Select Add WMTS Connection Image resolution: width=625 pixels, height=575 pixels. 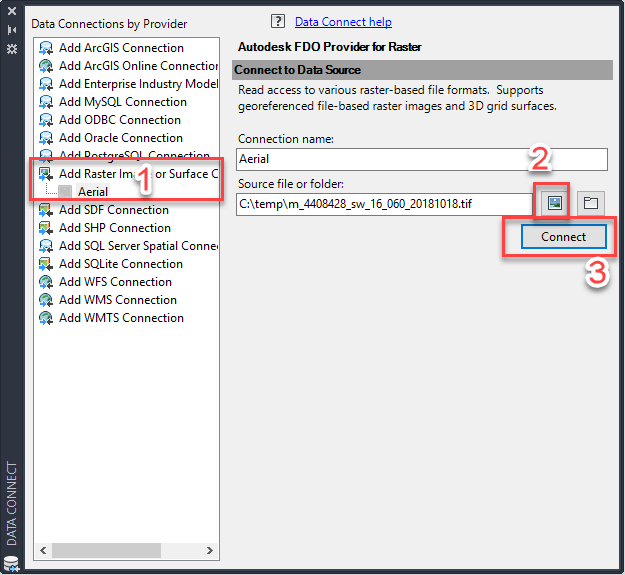[121, 318]
